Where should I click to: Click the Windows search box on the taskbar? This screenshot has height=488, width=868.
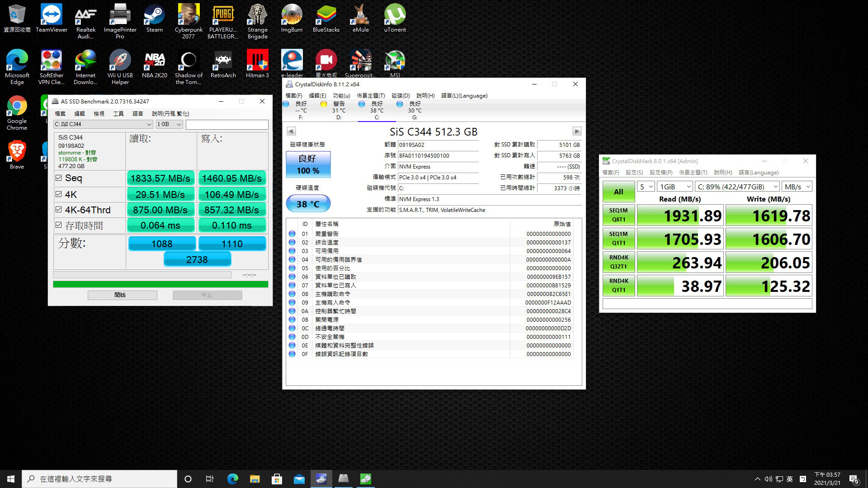pos(99,479)
